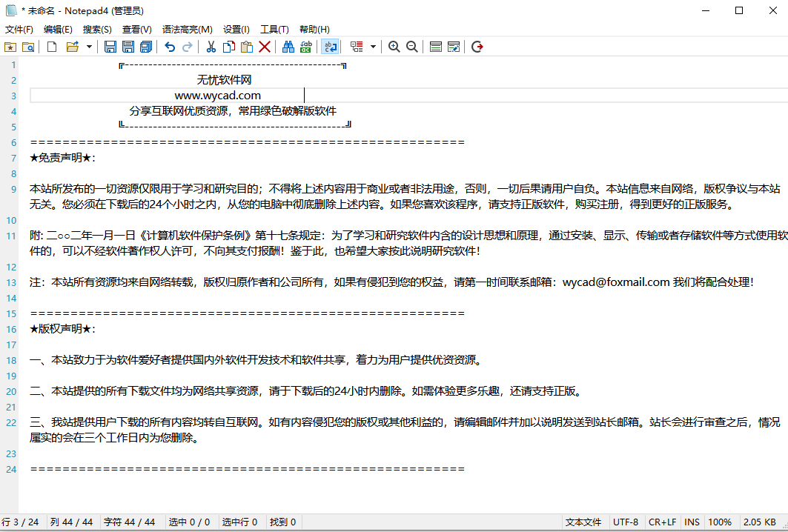
Task: Open the 语法高亮(M) menu
Action: tap(188, 29)
